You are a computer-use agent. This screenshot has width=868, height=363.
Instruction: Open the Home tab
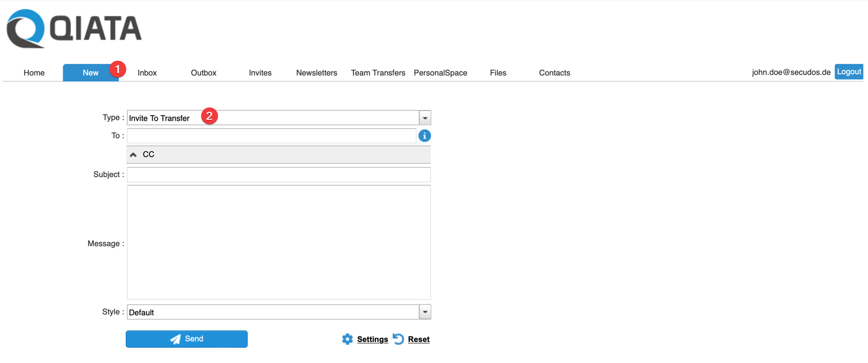[x=34, y=73]
